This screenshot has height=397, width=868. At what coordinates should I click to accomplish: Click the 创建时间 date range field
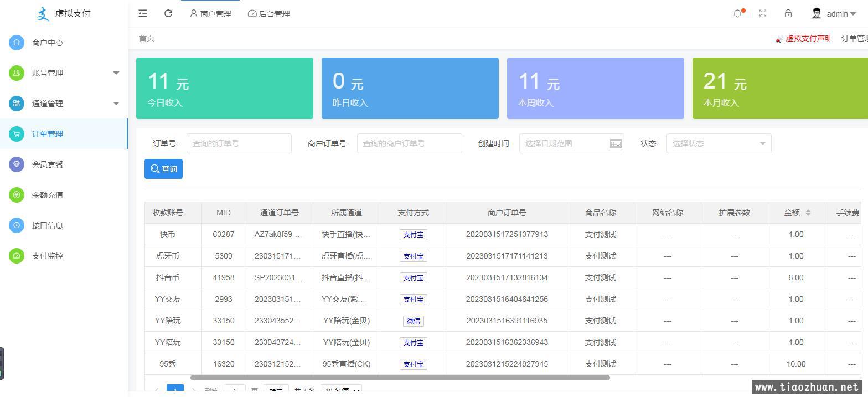point(572,143)
